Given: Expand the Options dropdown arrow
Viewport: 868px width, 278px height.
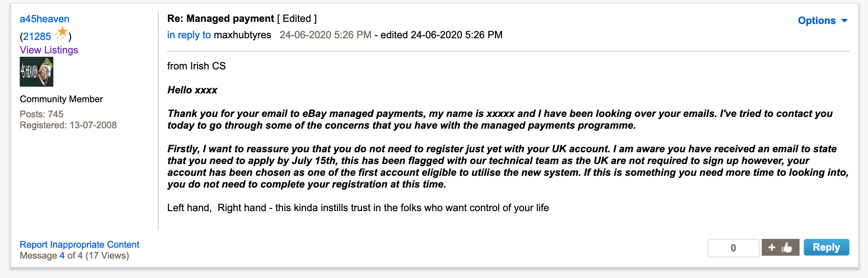Looking at the screenshot, I should [x=844, y=21].
